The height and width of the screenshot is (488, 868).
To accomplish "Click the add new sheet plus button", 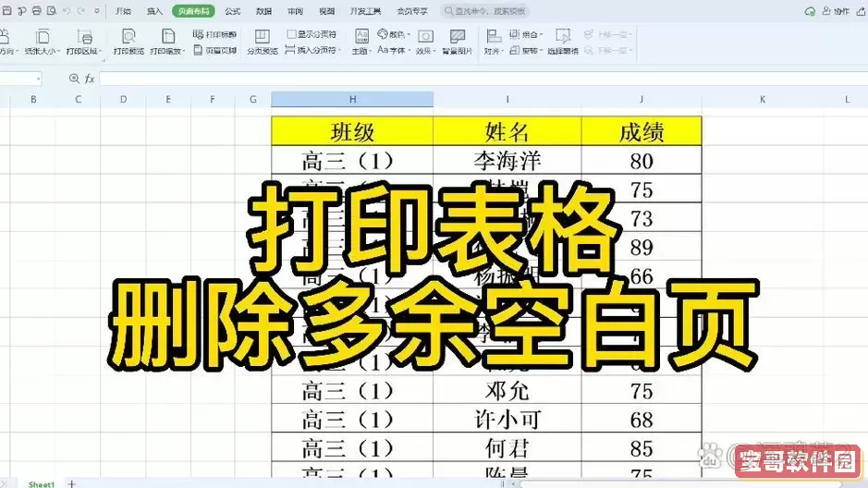I will 71,483.
